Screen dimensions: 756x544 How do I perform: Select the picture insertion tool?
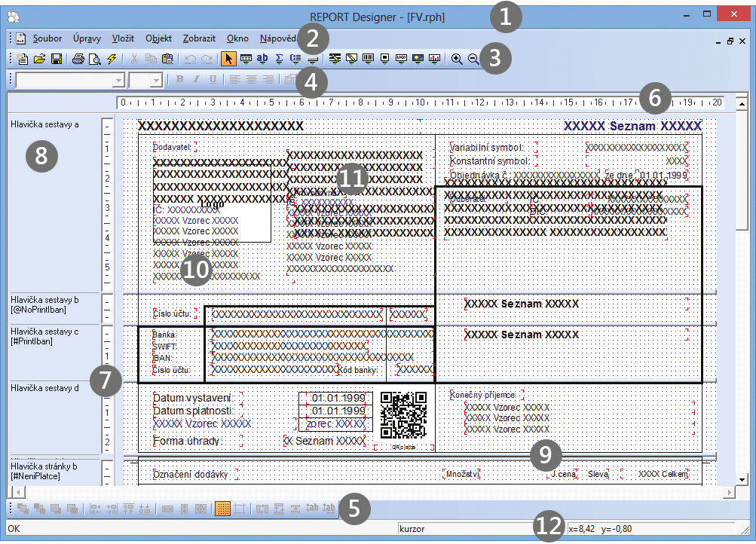(418, 59)
